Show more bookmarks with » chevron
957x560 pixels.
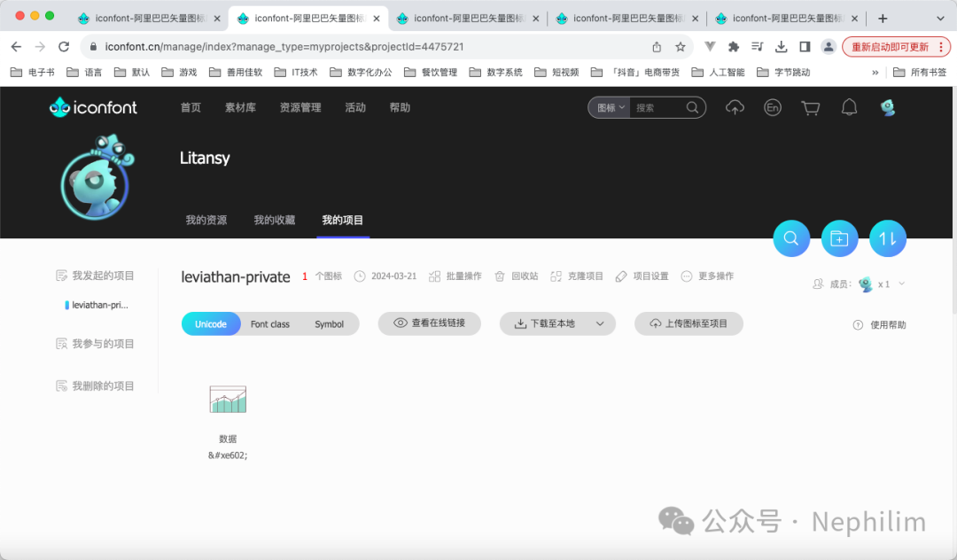(875, 72)
